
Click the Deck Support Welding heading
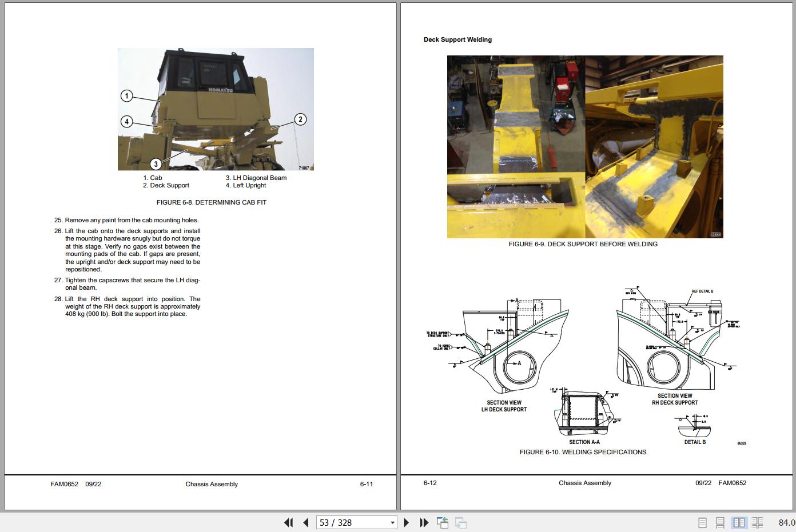pyautogui.click(x=457, y=39)
